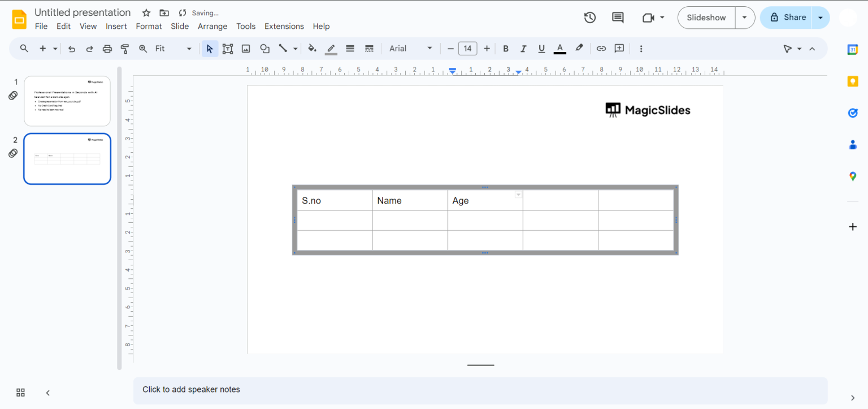The image size is (868, 409).
Task: Increase the font size
Action: coord(487,49)
